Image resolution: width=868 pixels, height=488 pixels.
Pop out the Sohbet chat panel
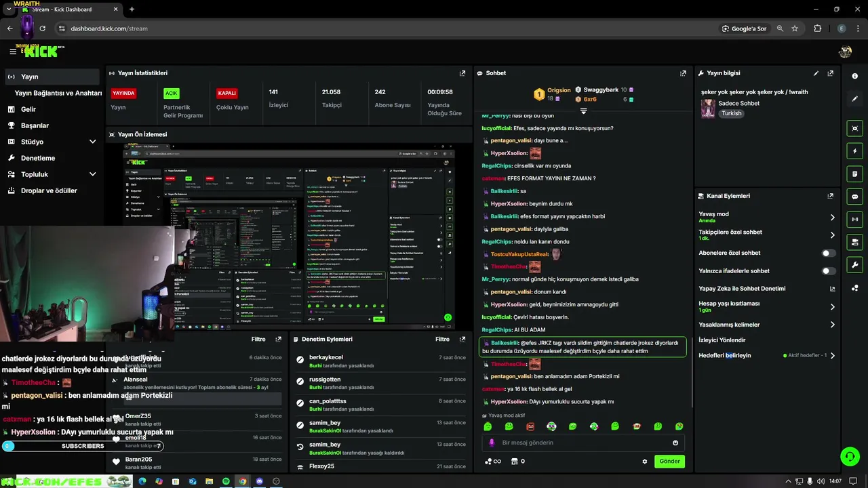click(x=683, y=73)
